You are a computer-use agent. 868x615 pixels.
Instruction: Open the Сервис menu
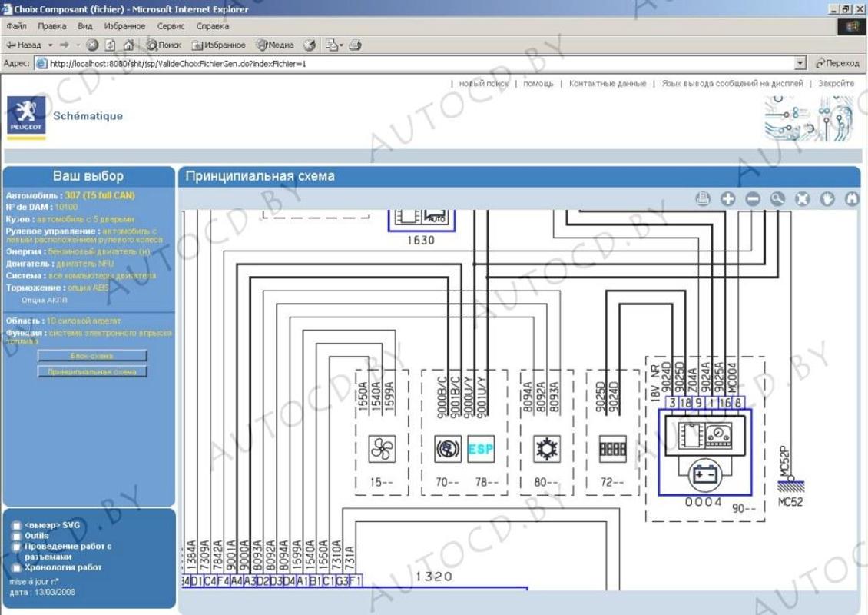(171, 26)
